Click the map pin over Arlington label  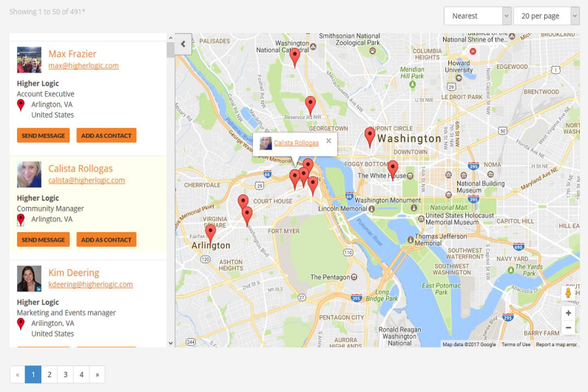point(210,234)
